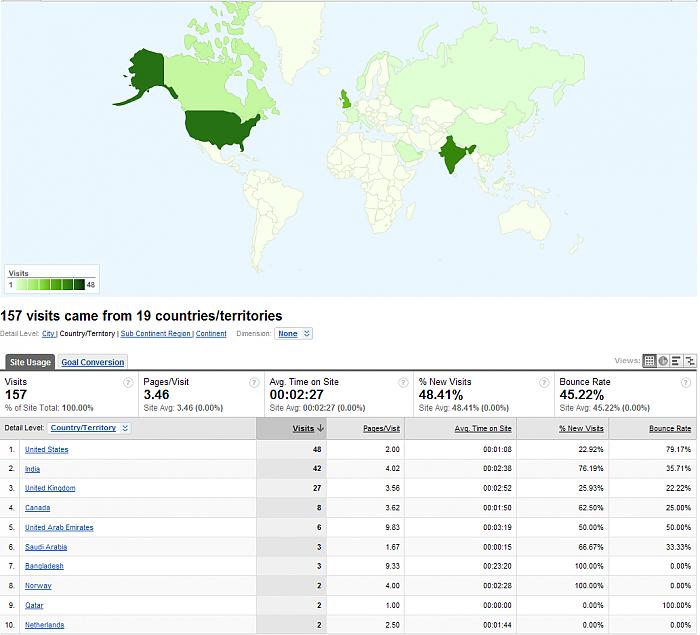The height and width of the screenshot is (635, 700).
Task: Click the summary Avg. Time 00:02:27 value
Action: tap(296, 395)
